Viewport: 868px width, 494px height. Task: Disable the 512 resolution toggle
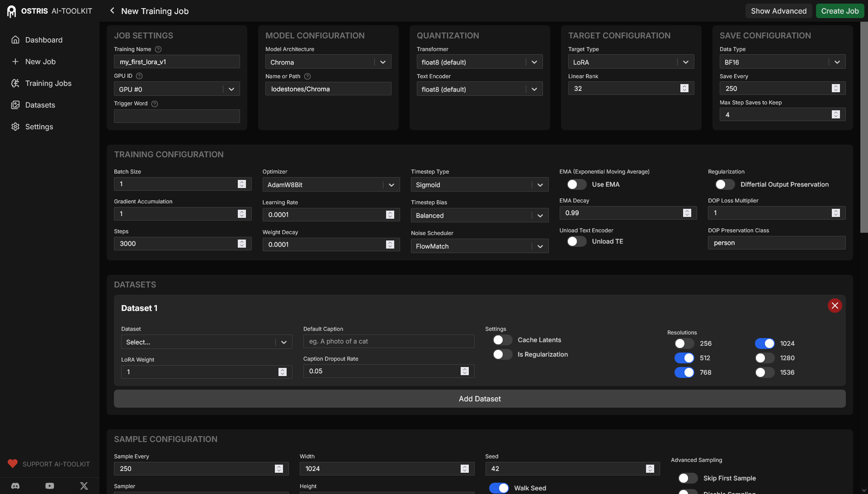(684, 358)
